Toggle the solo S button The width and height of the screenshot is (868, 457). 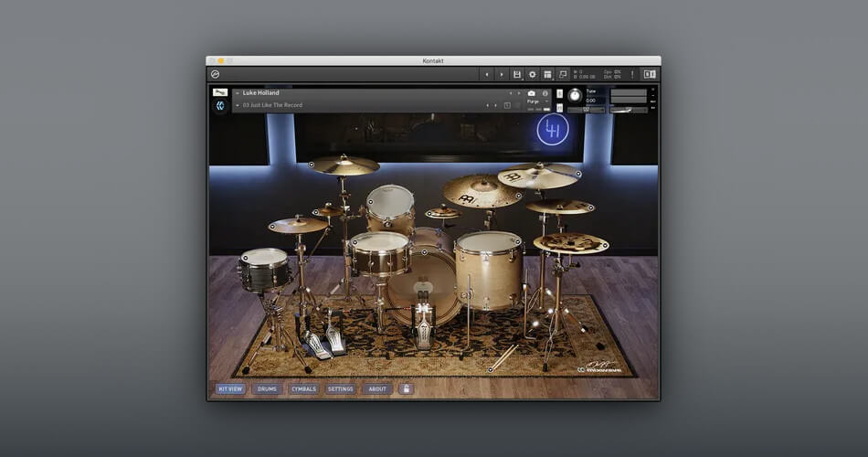tap(559, 93)
